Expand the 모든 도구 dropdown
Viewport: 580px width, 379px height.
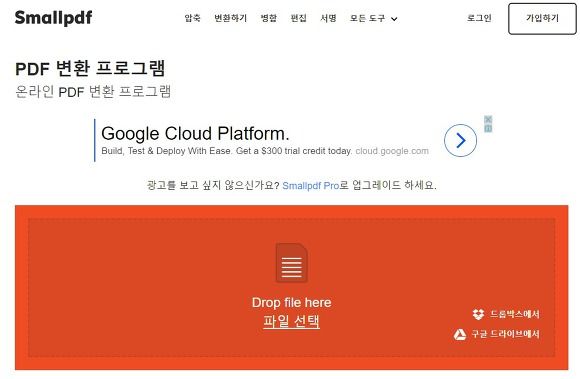374,18
